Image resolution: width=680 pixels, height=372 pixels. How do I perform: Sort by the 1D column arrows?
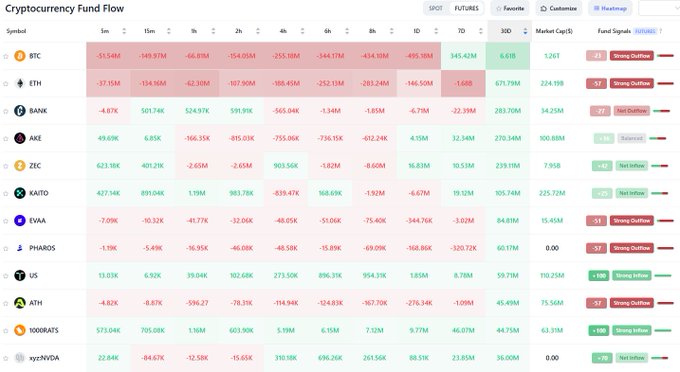point(436,31)
